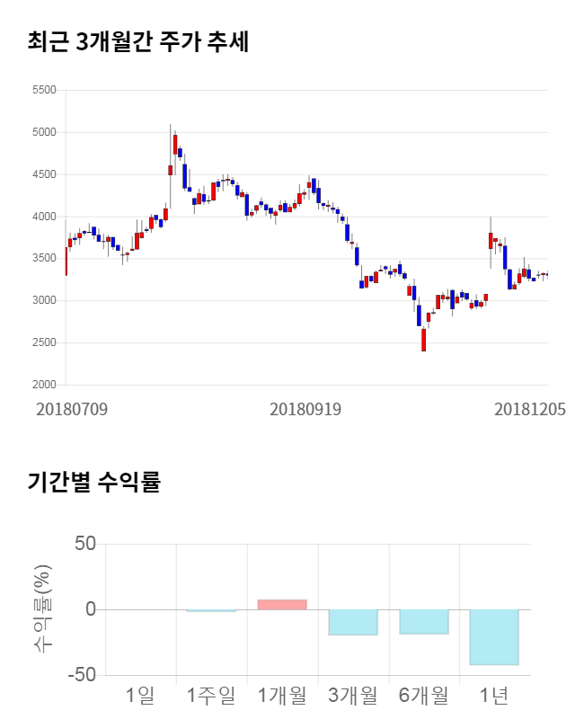
Task: Click the thin 1주일 return bar
Action: coord(211,610)
